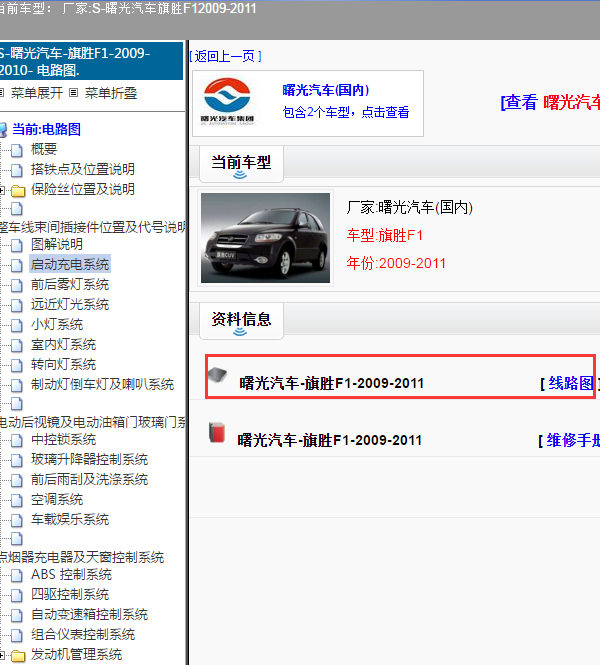The height and width of the screenshot is (665, 600).
Task: Click the 查看 曙光汽车 link at right
Action: tap(550, 103)
